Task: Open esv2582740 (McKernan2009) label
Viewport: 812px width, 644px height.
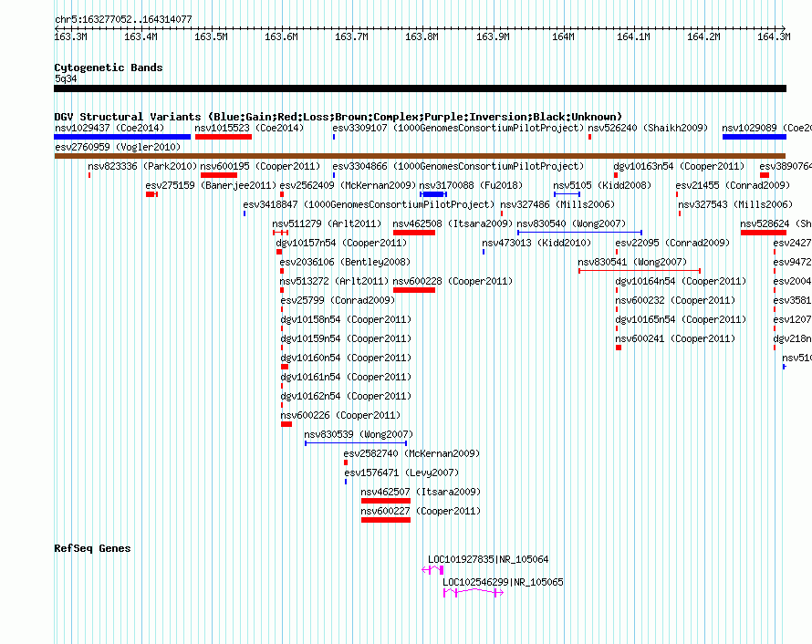Action: [x=411, y=453]
